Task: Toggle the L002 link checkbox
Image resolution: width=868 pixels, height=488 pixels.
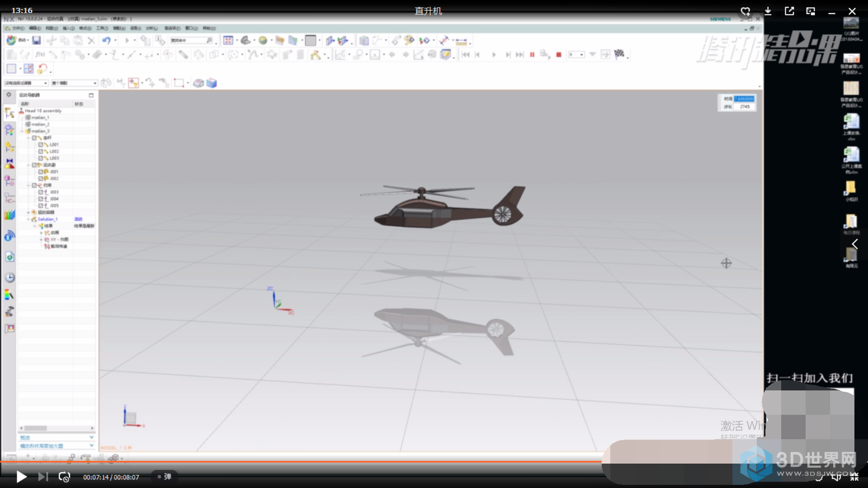Action: coord(41,151)
